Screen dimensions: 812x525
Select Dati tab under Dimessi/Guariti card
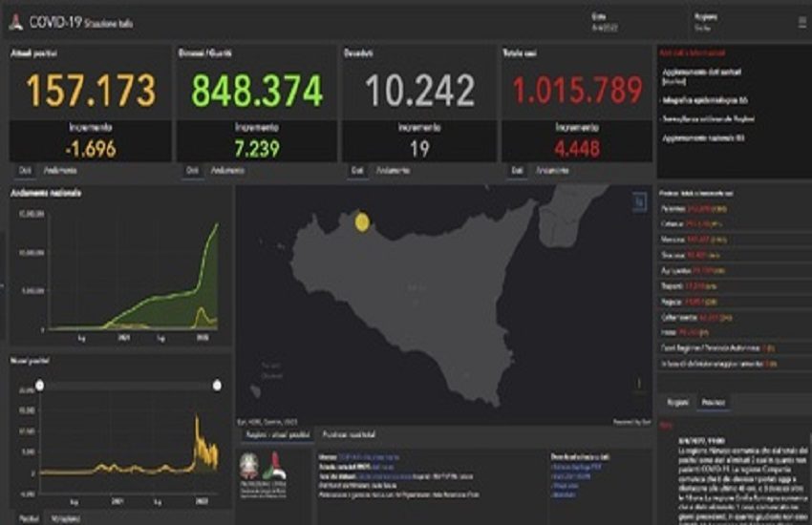coord(192,170)
